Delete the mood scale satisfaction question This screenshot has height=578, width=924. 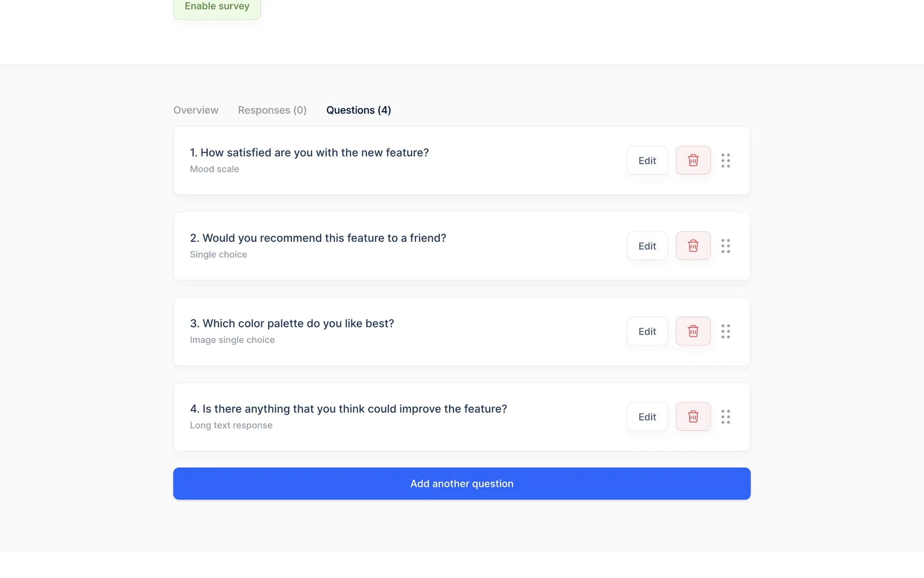(693, 160)
